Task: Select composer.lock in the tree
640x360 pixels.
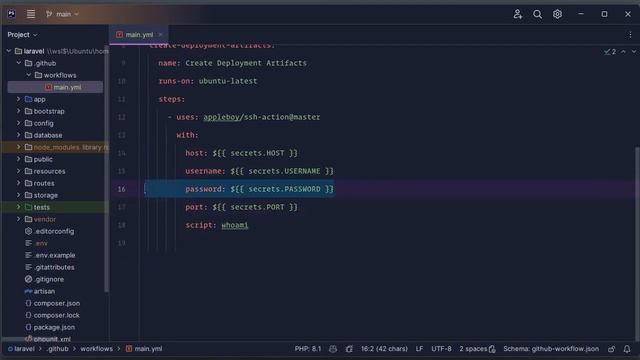Action: tap(52, 315)
